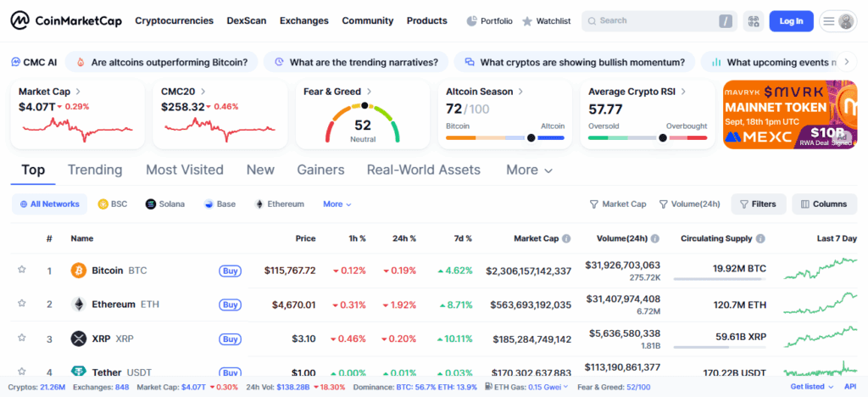
Task: Switch to the Most Visited tab
Action: (x=184, y=170)
